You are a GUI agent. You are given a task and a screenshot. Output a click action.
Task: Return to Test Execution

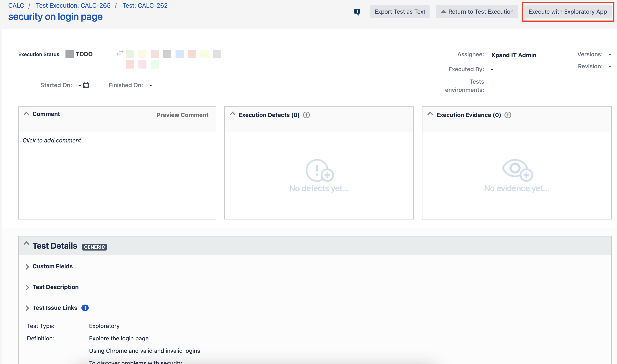[477, 12]
